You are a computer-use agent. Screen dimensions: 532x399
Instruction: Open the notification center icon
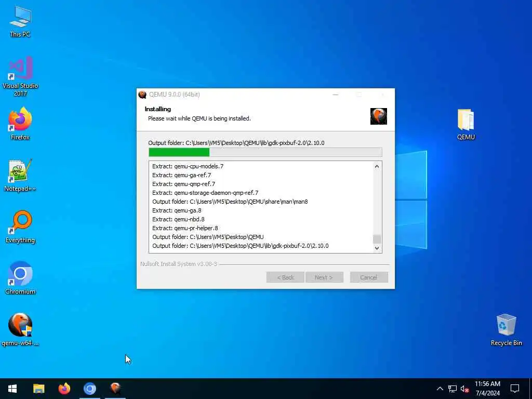515,389
